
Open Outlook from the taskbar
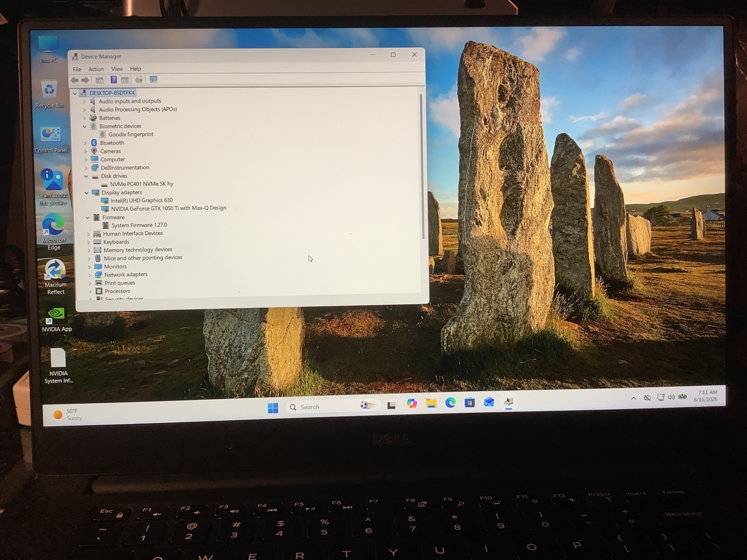coord(489,402)
